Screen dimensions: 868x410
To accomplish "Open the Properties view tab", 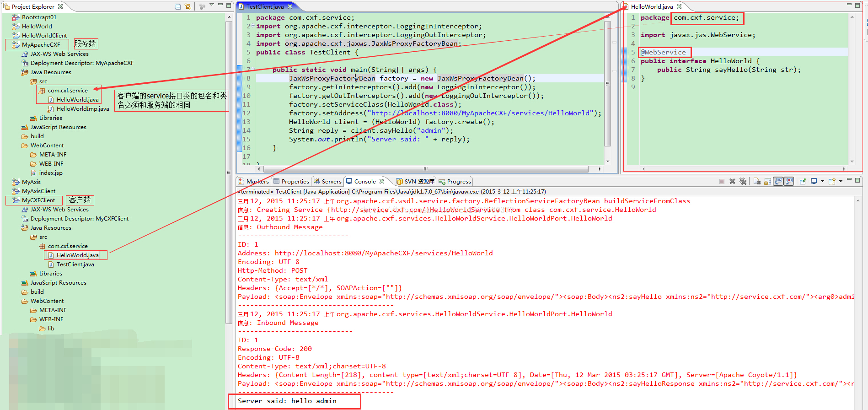I will pyautogui.click(x=291, y=182).
